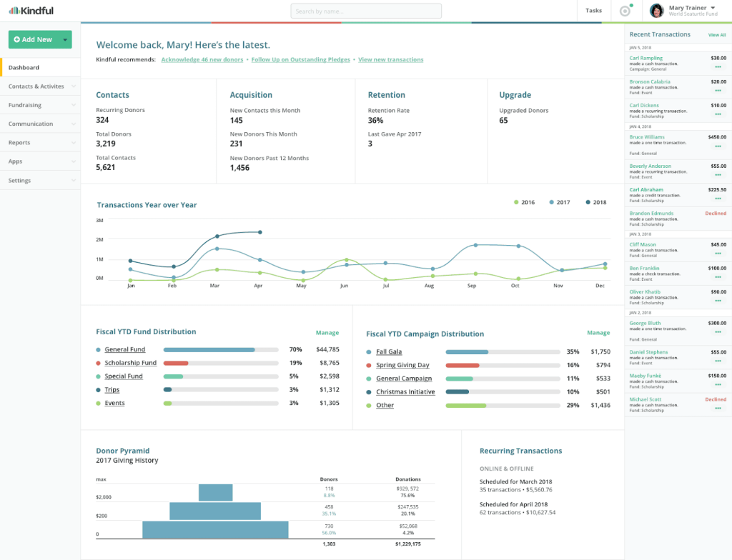Open more options for Carl Abraham transaction
This screenshot has height=560, width=732.
[718, 199]
